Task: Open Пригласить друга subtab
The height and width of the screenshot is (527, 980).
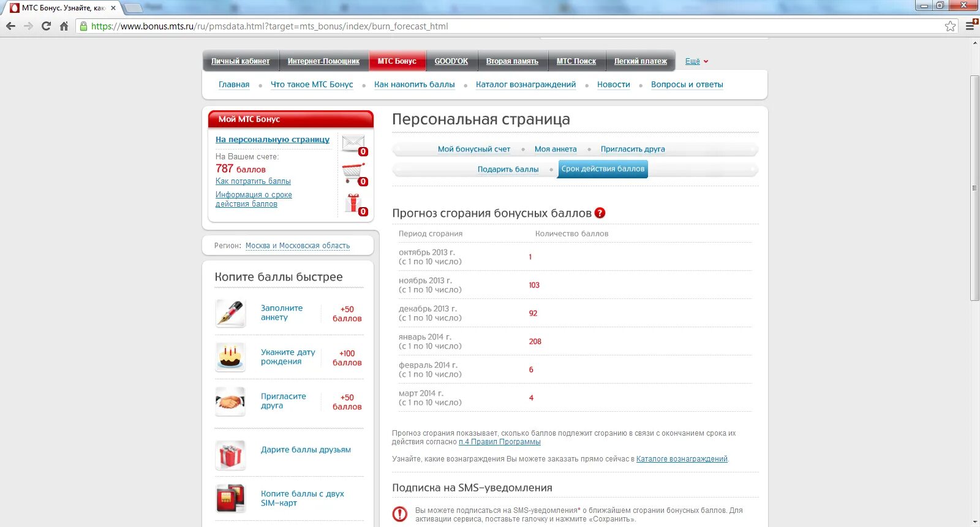Action: (x=633, y=149)
